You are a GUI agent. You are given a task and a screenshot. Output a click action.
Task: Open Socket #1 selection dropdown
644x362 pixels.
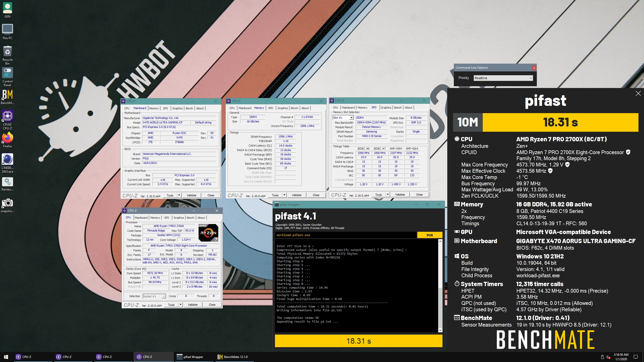[154, 296]
